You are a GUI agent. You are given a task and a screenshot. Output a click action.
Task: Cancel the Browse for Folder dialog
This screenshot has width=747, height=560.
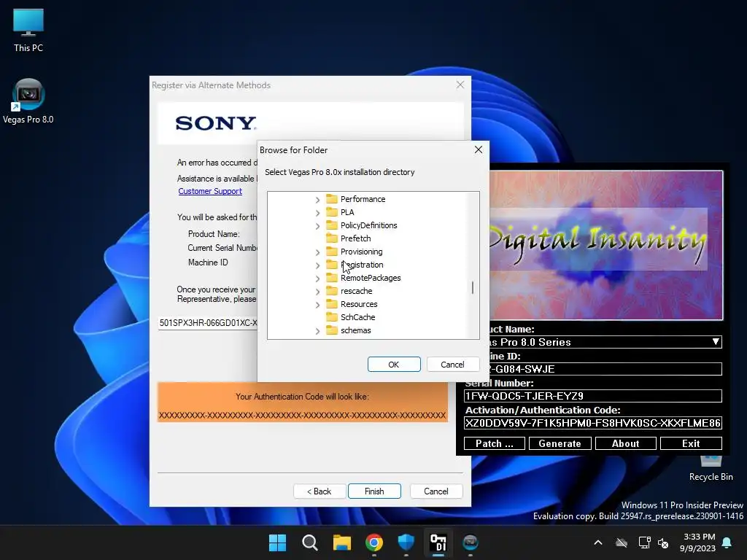tap(452, 365)
